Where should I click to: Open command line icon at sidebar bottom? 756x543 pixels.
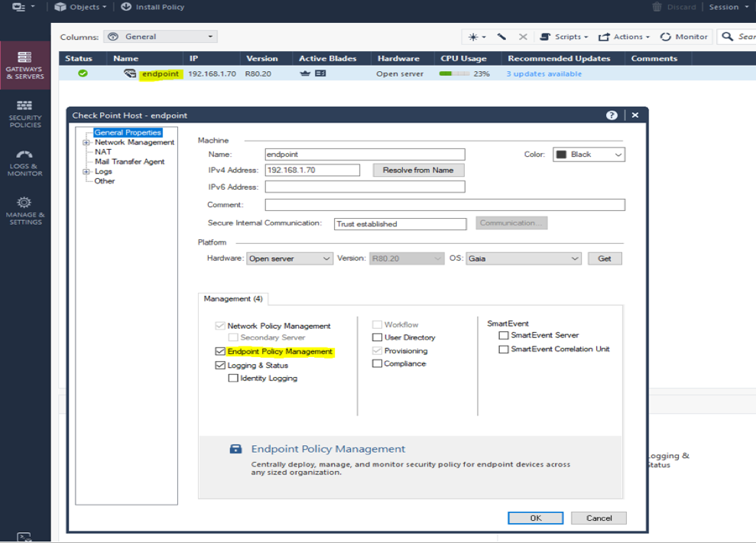pos(24,537)
